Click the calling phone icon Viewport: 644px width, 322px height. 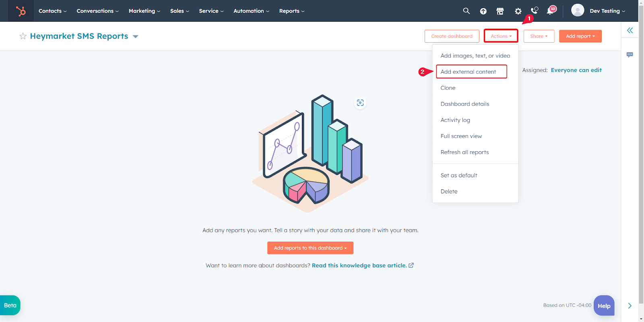(x=535, y=10)
